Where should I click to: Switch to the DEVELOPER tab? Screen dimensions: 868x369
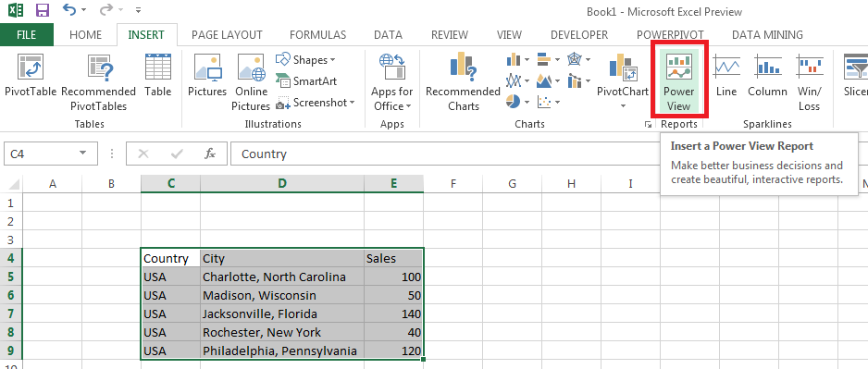pyautogui.click(x=579, y=35)
